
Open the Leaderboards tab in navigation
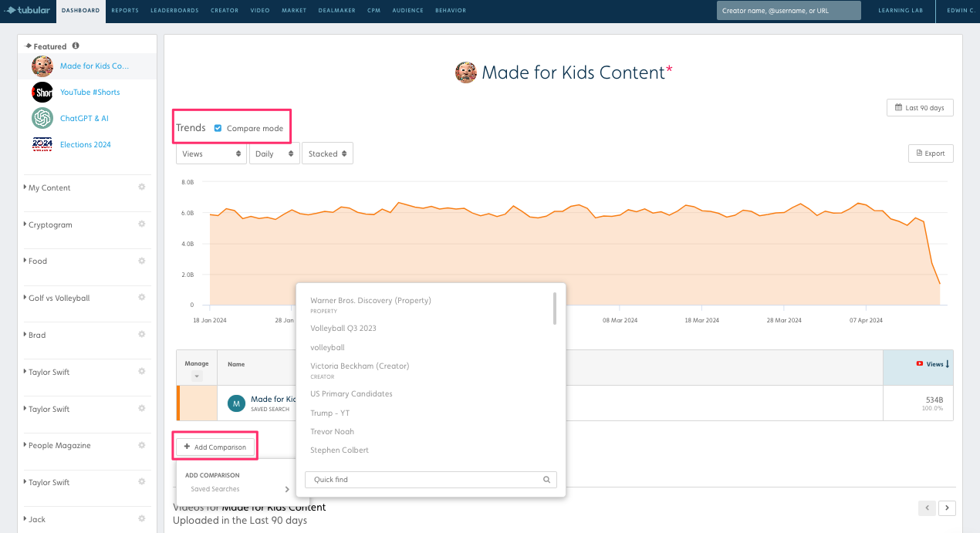click(x=174, y=11)
